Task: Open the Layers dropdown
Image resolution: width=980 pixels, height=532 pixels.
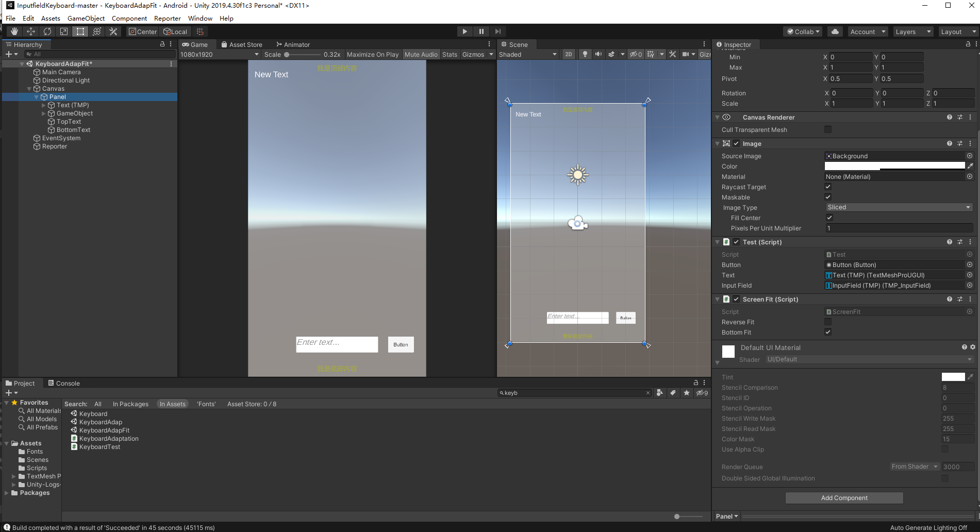Action: tap(913, 31)
